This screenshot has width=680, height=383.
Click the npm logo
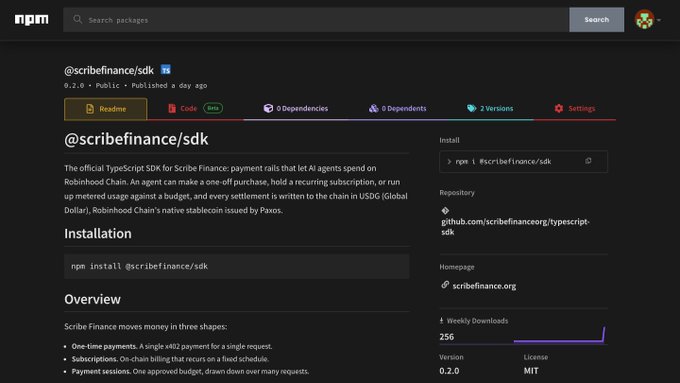click(32, 20)
